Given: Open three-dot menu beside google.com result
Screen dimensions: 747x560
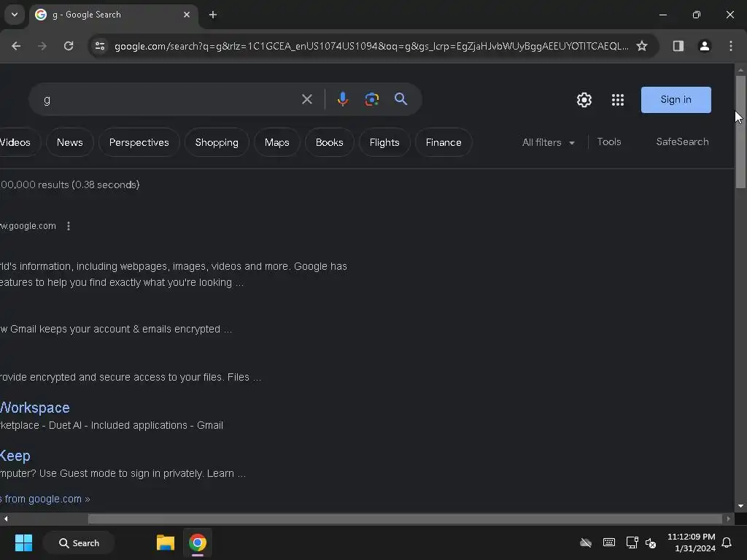Looking at the screenshot, I should pos(69,226).
